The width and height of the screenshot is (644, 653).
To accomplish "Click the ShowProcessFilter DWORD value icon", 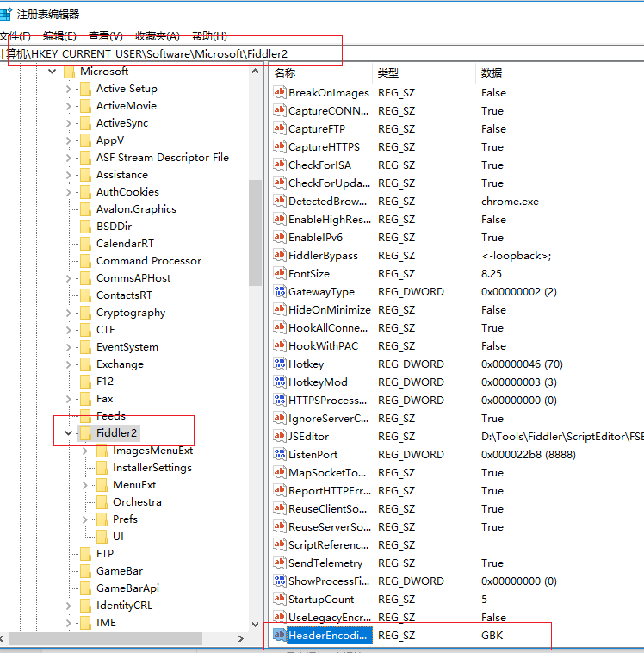I will click(279, 581).
